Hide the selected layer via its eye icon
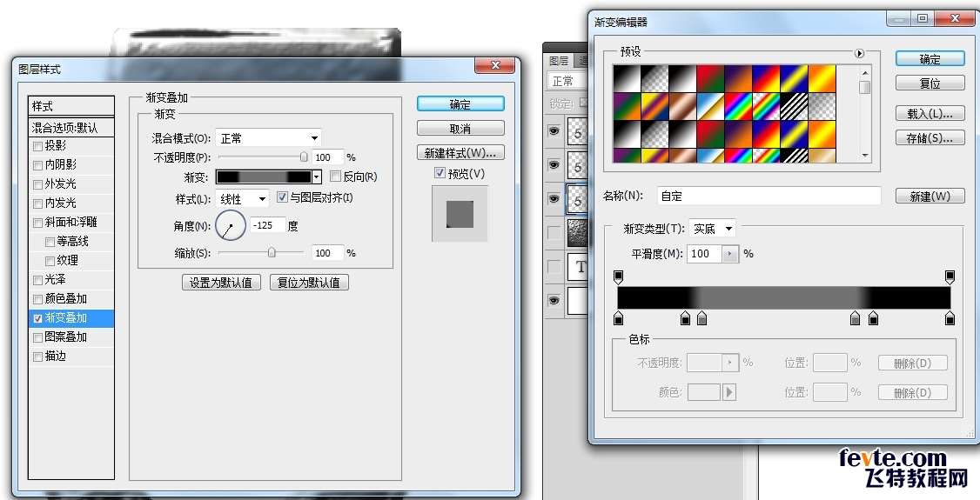 pyautogui.click(x=554, y=199)
